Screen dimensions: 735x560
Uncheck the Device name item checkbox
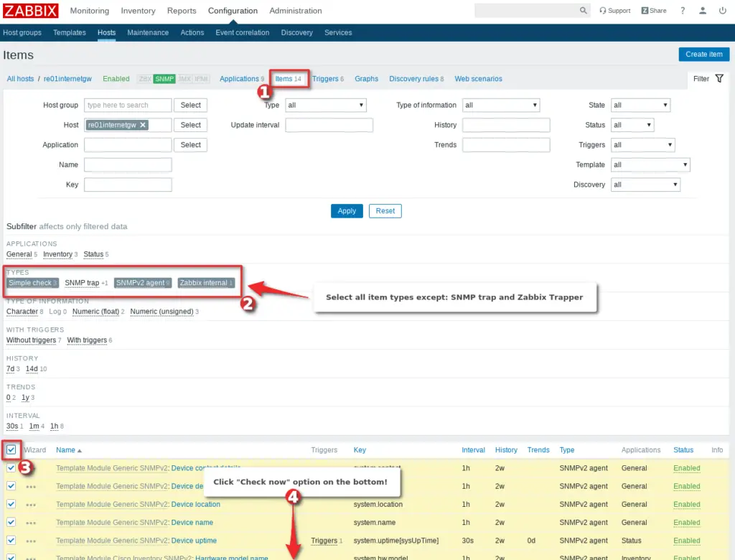click(x=10, y=522)
